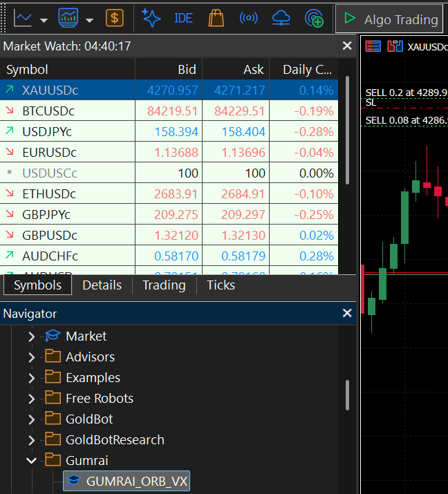Open the line chart type icon
This screenshot has height=494, width=448.
pos(23,19)
